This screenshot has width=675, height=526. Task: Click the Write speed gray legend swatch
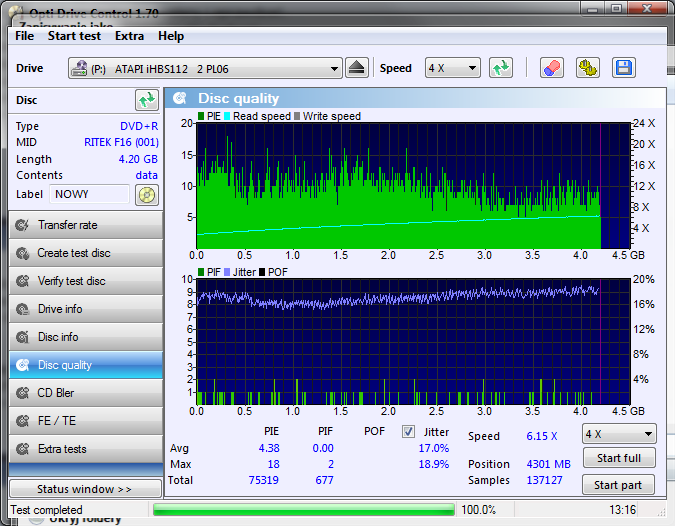tap(297, 116)
